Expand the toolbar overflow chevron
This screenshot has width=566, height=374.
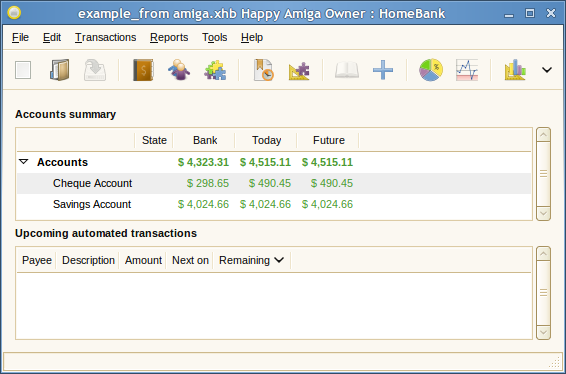(x=547, y=70)
